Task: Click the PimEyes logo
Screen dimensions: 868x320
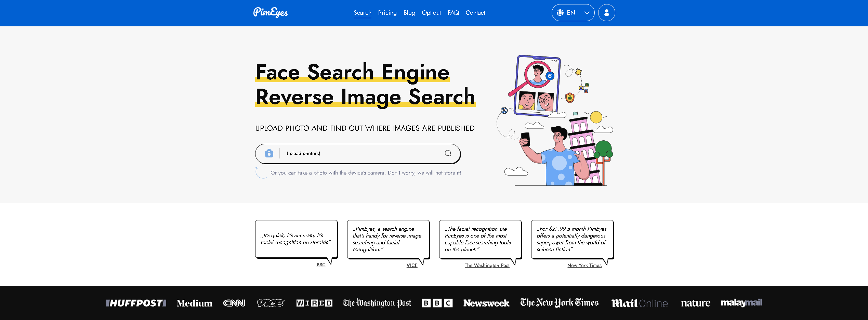Action: pyautogui.click(x=270, y=13)
